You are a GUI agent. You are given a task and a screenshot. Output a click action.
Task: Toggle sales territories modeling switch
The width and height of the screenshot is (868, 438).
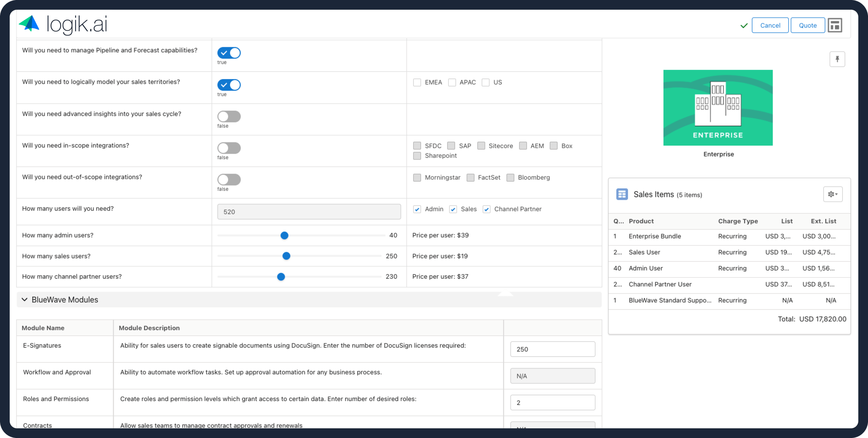click(229, 85)
